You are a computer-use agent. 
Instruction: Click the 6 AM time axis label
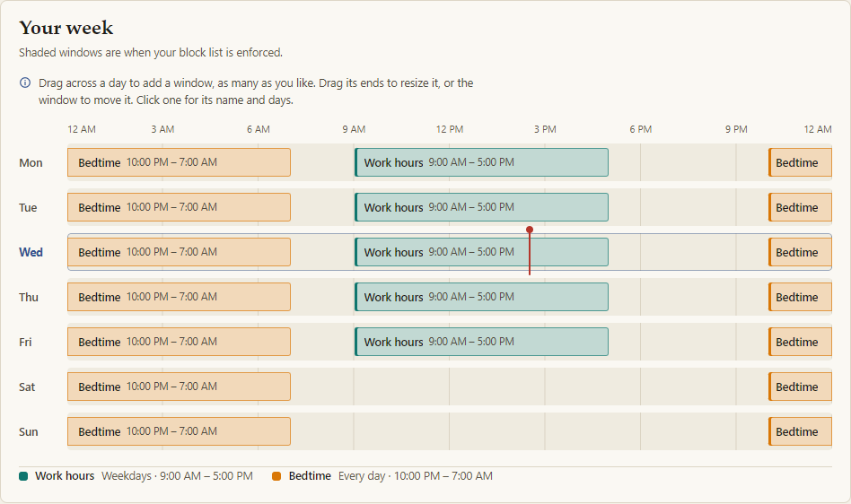[259, 129]
